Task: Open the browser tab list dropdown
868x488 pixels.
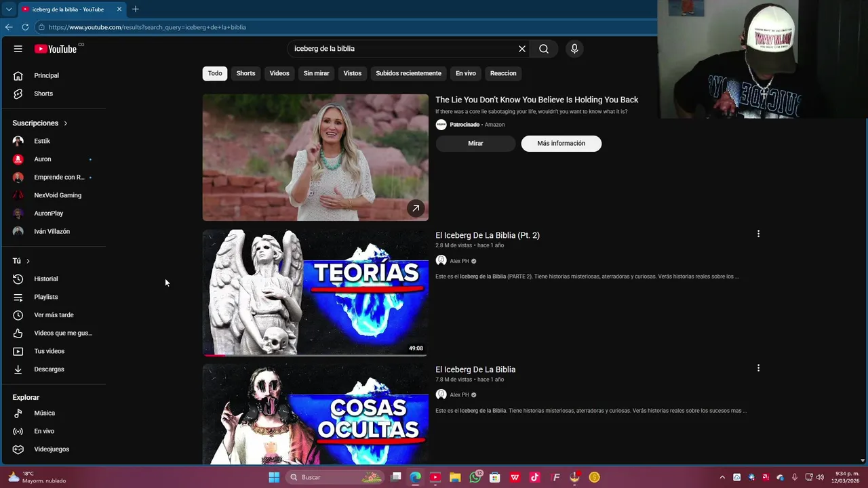Action: [9, 9]
